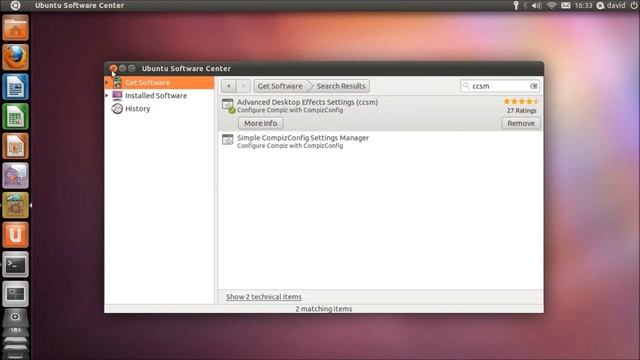Click the star rating for ccsm
Screen dimensions: 640x360
[520, 101]
